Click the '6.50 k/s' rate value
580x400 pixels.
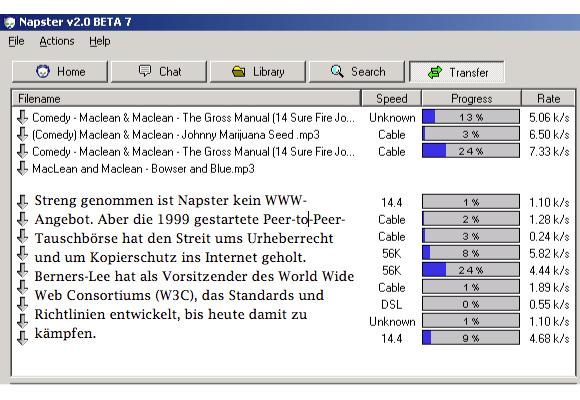point(549,134)
